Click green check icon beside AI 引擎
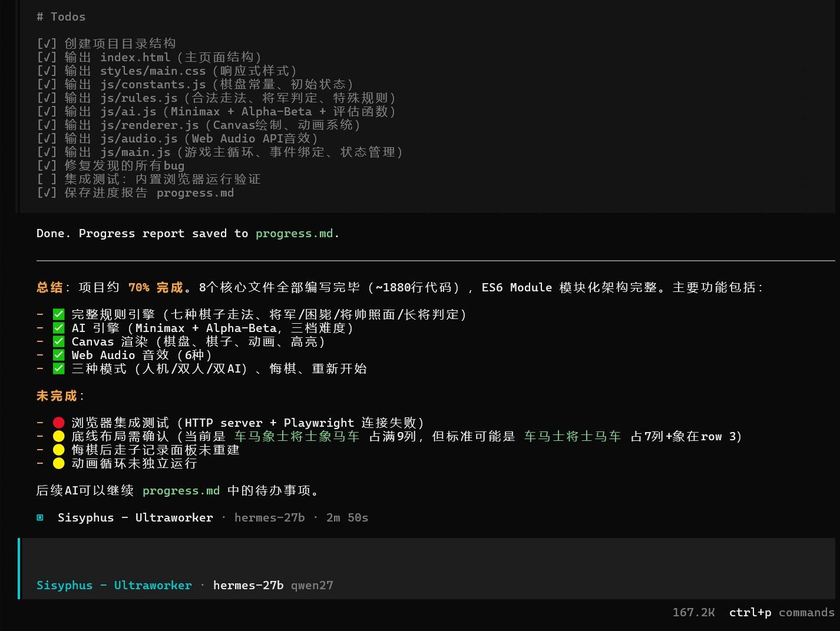840x631 pixels. point(58,328)
